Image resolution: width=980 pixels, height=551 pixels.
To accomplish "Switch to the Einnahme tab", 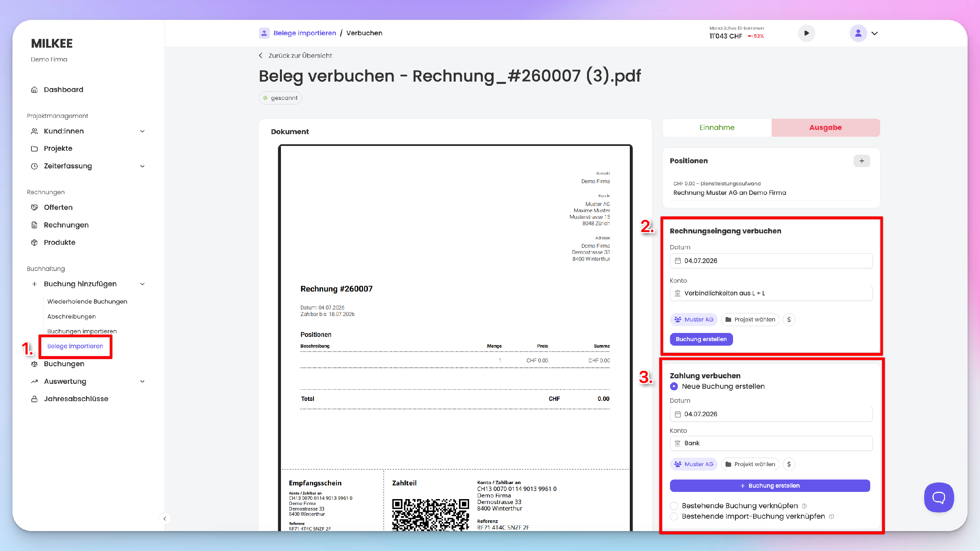I will click(x=717, y=127).
